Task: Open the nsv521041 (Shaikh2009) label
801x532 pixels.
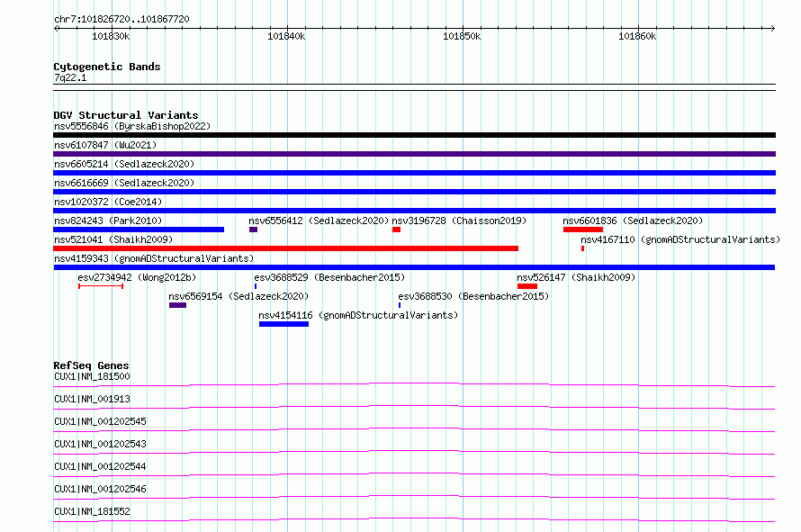Action: (113, 239)
